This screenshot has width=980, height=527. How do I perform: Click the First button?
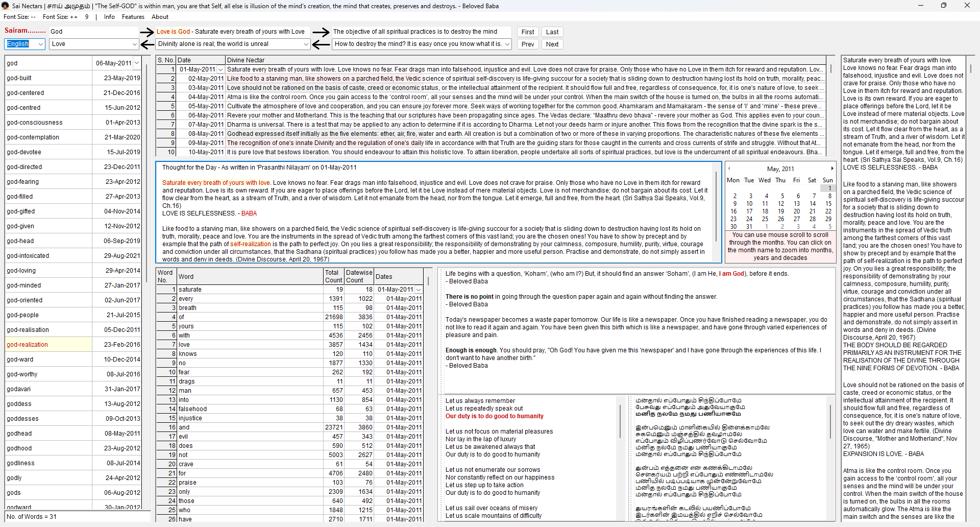click(528, 32)
